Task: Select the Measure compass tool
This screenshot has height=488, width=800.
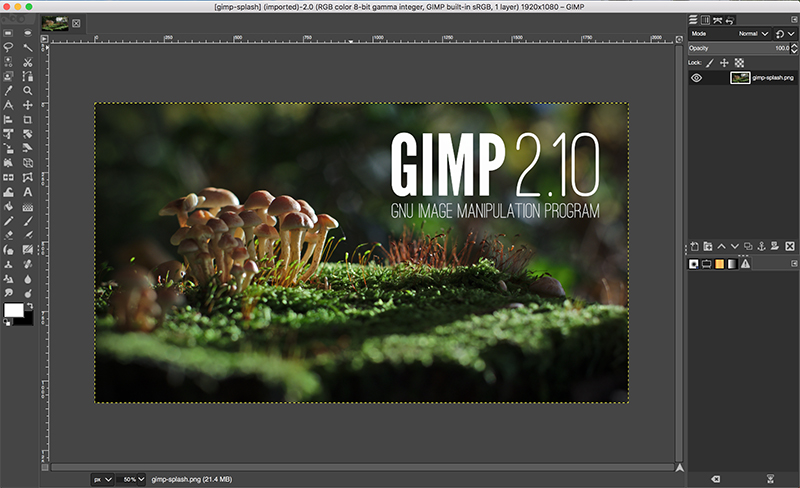Action: coord(8,105)
